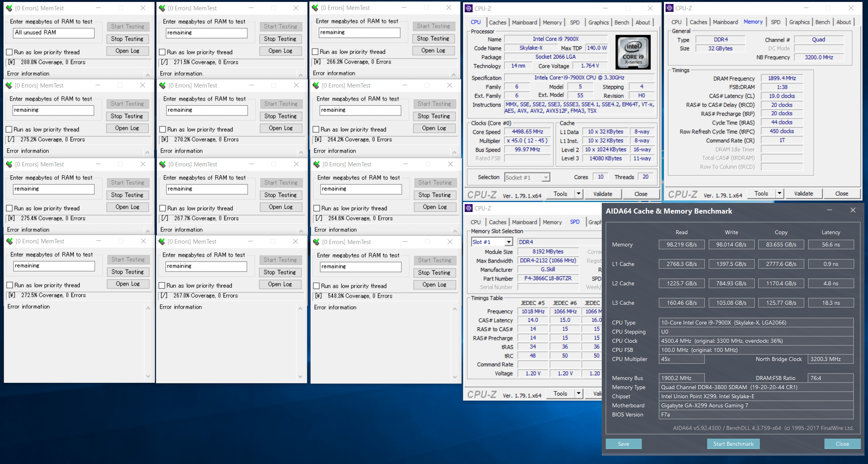Click the 'All unused RAM' input field

point(54,33)
